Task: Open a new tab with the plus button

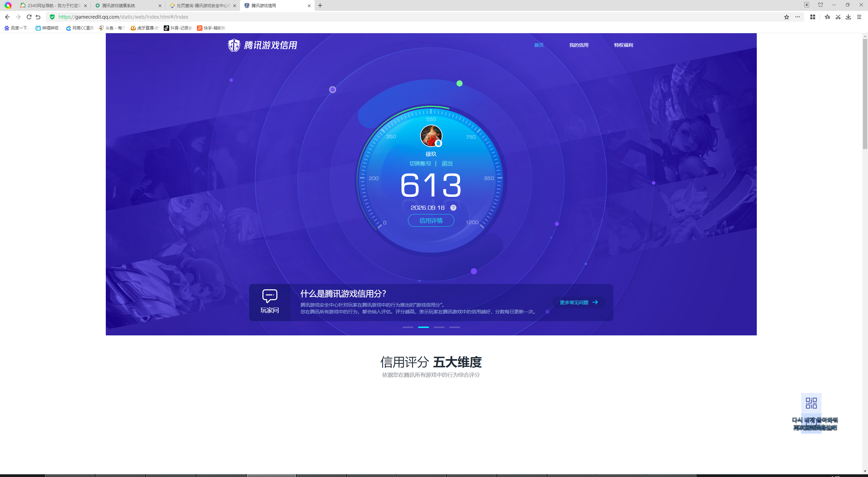Action: (320, 5)
